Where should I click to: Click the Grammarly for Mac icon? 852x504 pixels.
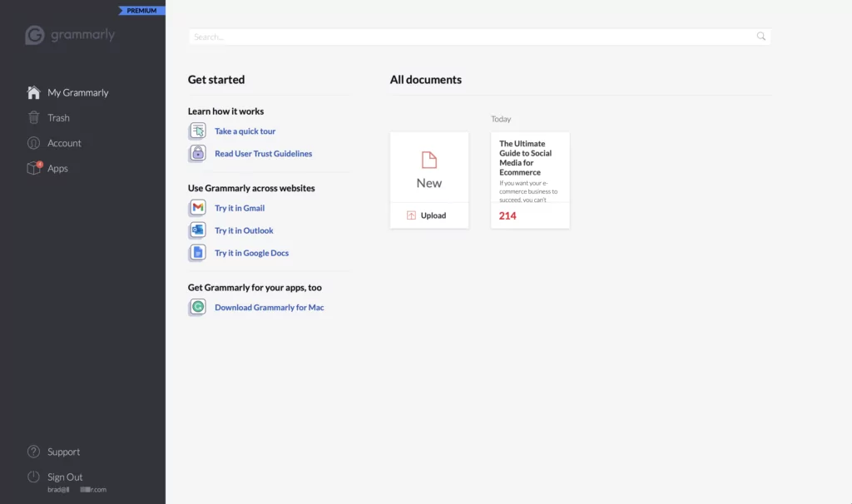[x=198, y=307]
